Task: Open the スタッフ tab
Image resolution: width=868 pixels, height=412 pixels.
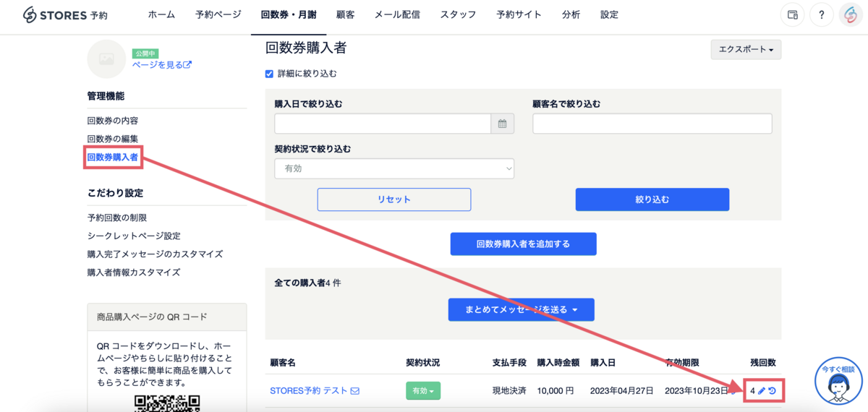Action: [x=458, y=14]
